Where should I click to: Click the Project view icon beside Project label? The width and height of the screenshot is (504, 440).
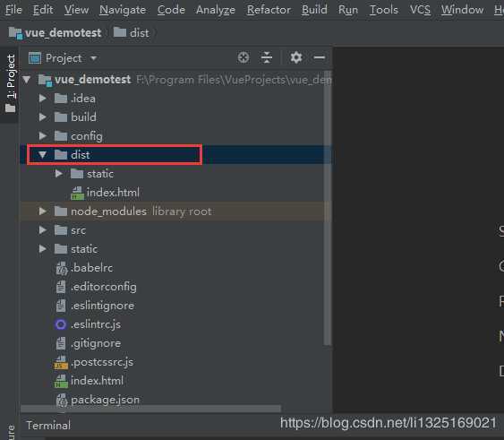35,58
